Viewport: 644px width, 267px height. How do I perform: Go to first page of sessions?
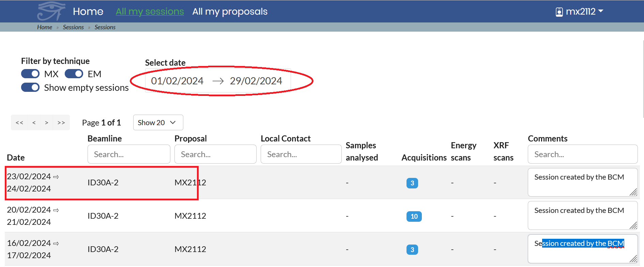pos(19,123)
